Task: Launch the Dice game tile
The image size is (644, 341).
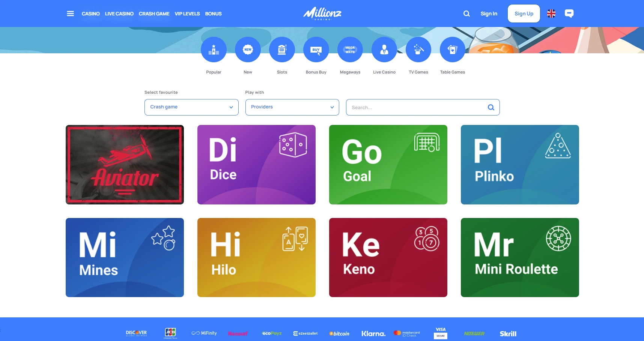Action: pos(256,165)
